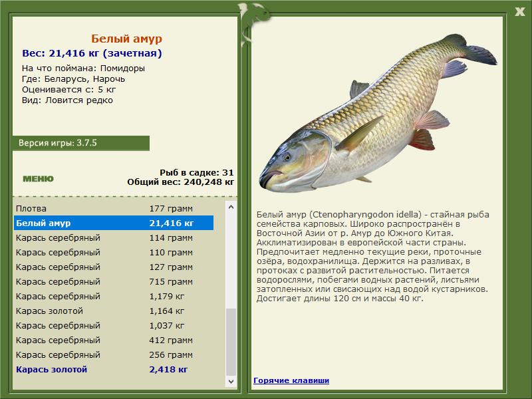Select the highlighted Белый амур 21,416 кг row
The image size is (532, 399).
pos(114,223)
